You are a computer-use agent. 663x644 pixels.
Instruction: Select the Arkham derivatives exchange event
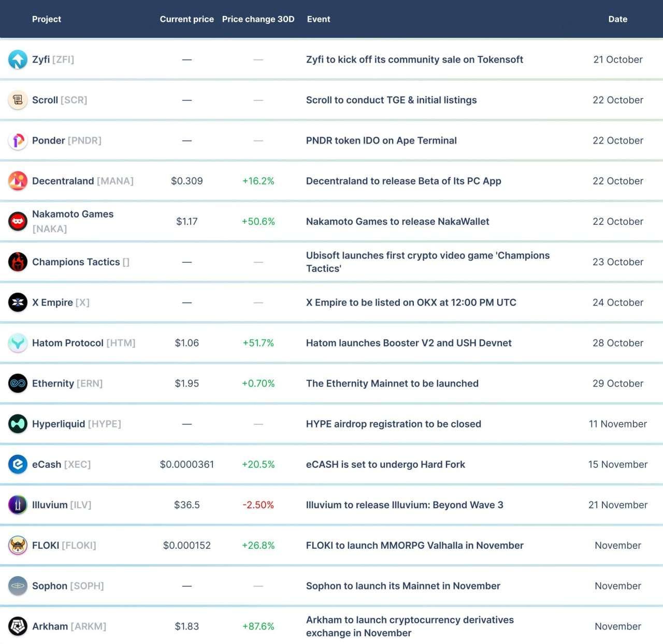point(410,626)
